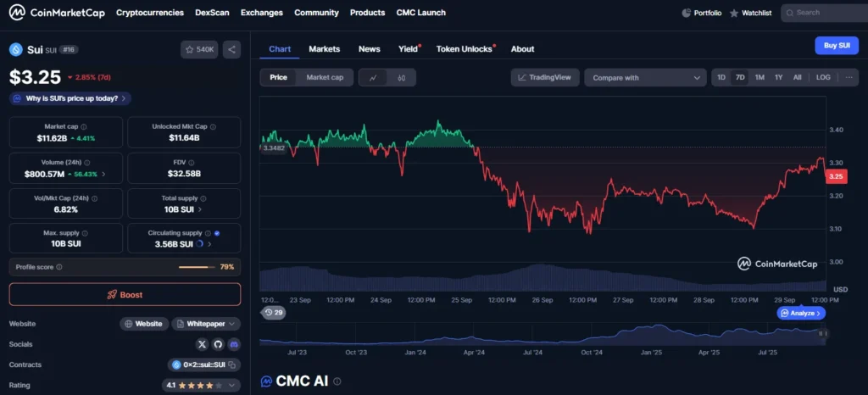Image resolution: width=868 pixels, height=395 pixels.
Task: Click the Total supply info icon
Action: pos(203,198)
